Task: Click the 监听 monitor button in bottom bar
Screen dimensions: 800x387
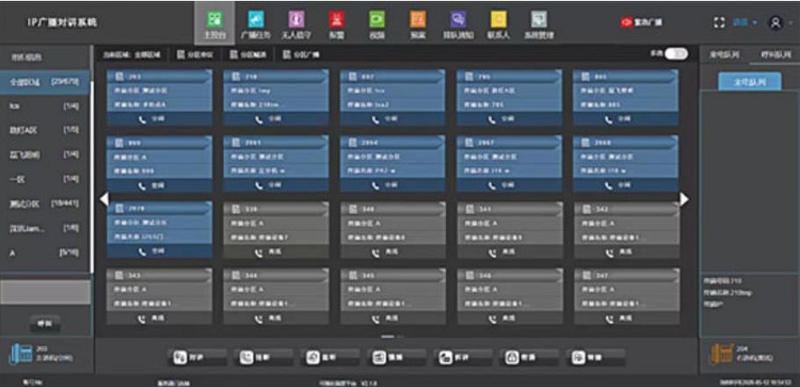Action: 330,357
